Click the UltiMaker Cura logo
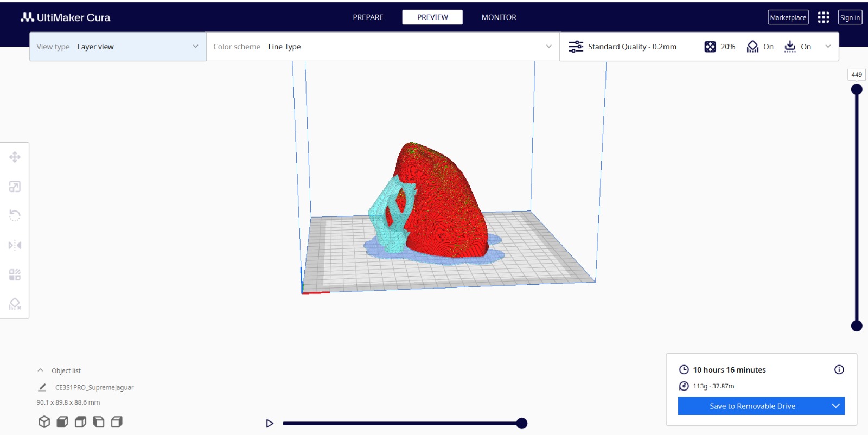The height and width of the screenshot is (435, 868). pyautogui.click(x=66, y=17)
